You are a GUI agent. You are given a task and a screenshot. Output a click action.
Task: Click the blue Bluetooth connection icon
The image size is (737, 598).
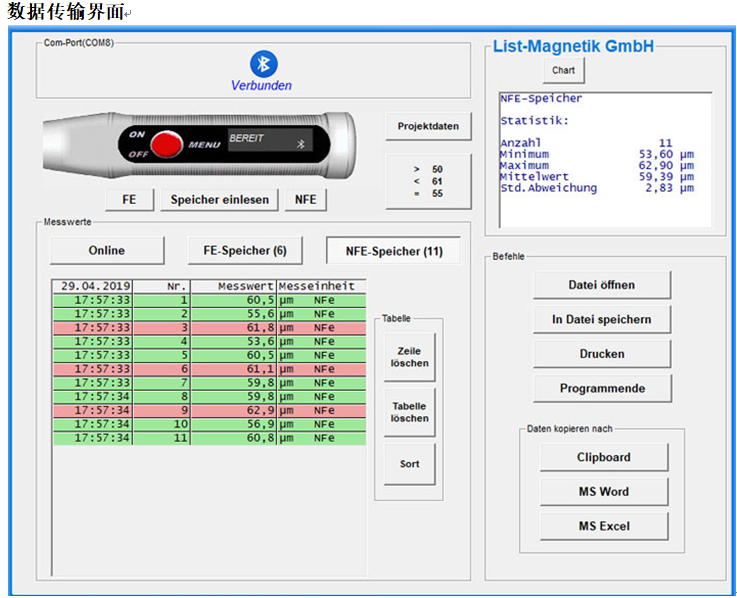(263, 64)
